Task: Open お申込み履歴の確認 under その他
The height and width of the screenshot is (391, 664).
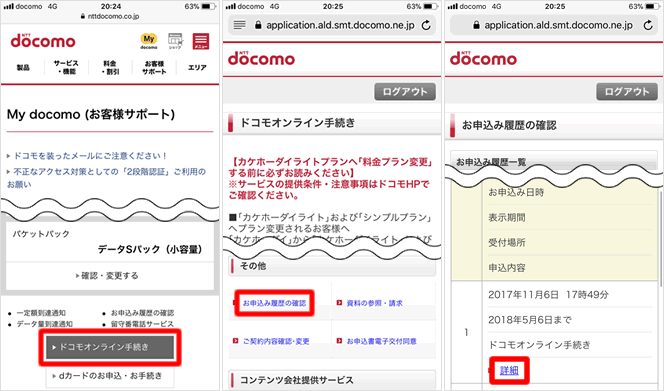Action: coord(274,303)
